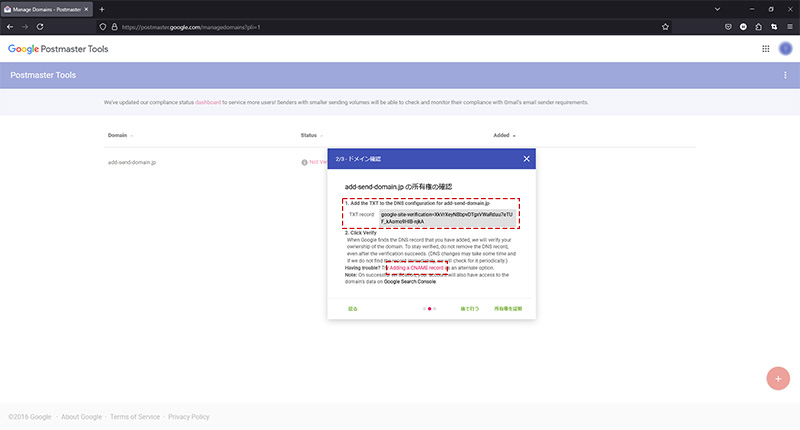Open the Privacy Policy footer link
Image resolution: width=800 pixels, height=430 pixels.
point(188,417)
